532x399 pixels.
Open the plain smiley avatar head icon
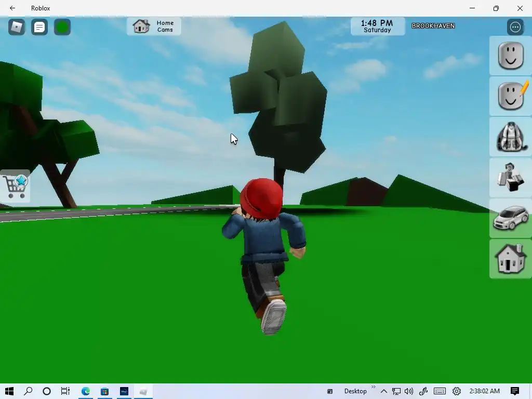[511, 56]
